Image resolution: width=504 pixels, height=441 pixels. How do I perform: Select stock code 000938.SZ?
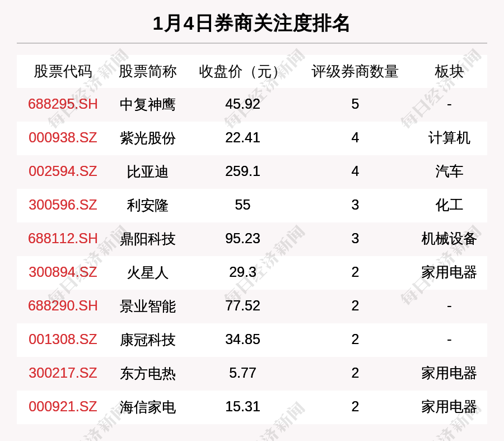63,138
